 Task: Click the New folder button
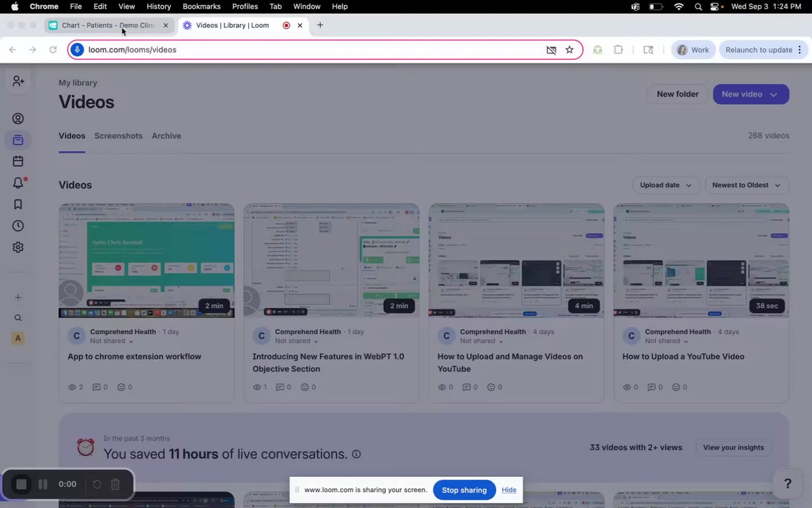678,94
